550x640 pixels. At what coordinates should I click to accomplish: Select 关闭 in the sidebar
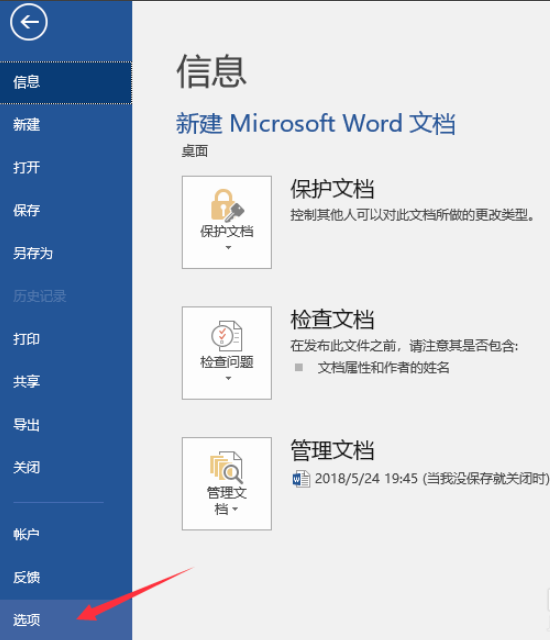66,468
